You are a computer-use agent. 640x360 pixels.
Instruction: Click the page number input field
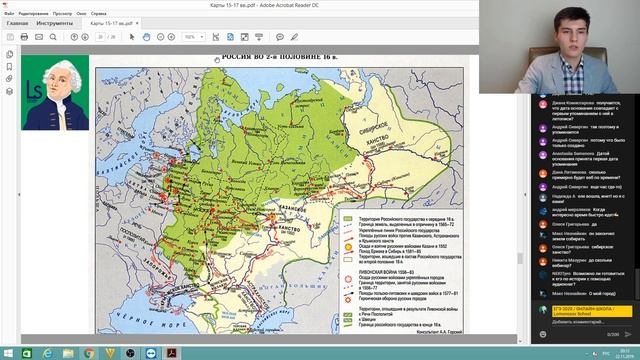coord(100,37)
